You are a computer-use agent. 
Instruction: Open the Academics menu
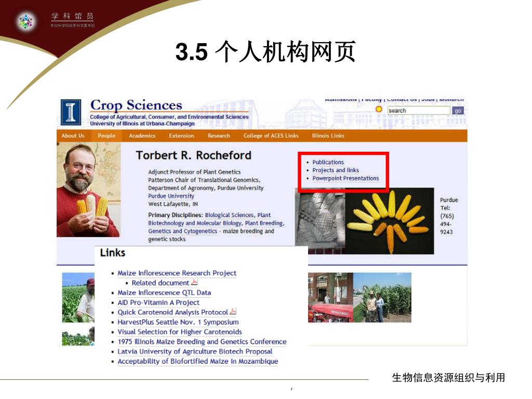pos(142,136)
